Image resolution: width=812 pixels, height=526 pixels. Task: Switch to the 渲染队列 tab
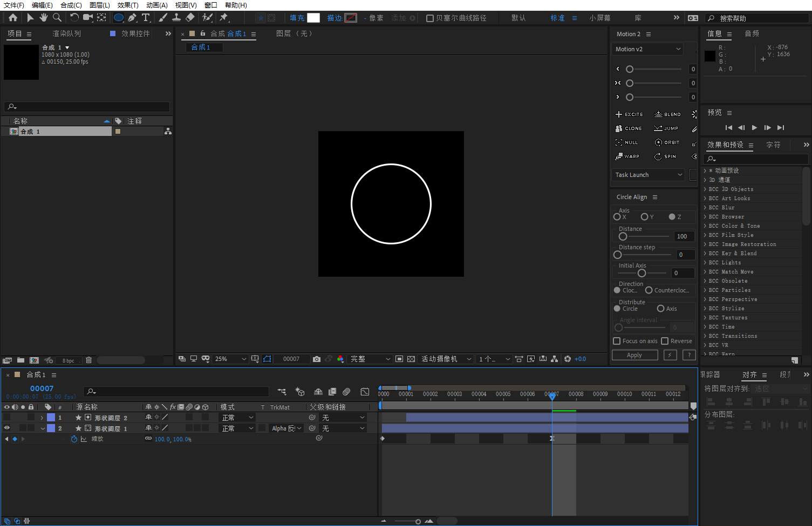pyautogui.click(x=66, y=33)
